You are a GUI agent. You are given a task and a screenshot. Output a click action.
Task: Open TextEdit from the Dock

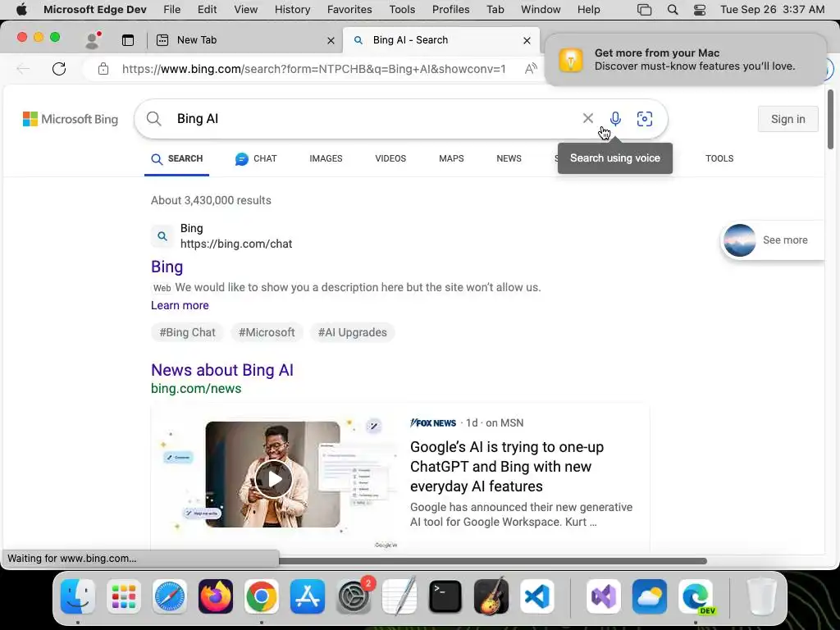pos(399,596)
